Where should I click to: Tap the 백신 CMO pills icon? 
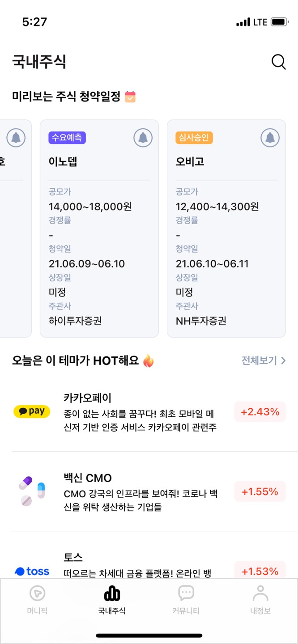point(32,491)
